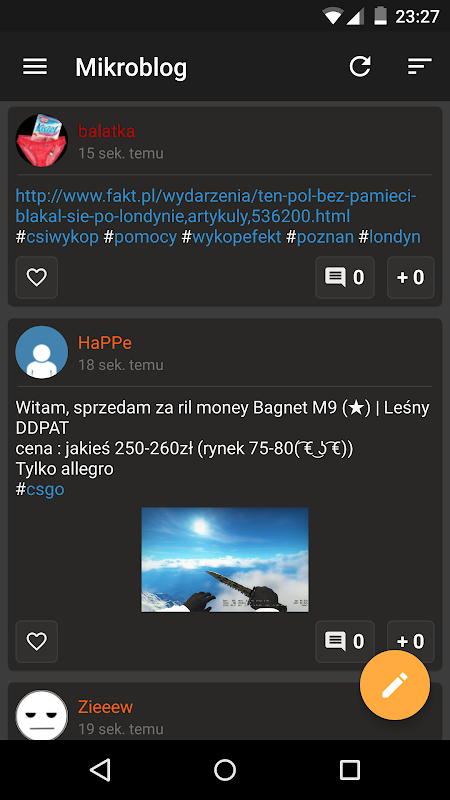Open the #londyn hashtag
This screenshot has height=800, width=450.
(389, 237)
